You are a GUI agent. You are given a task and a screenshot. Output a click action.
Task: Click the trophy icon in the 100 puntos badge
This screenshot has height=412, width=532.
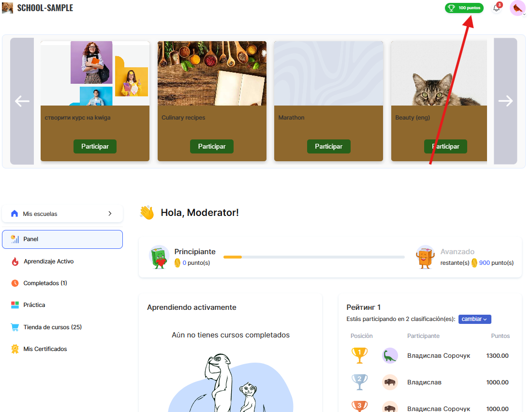tap(452, 8)
